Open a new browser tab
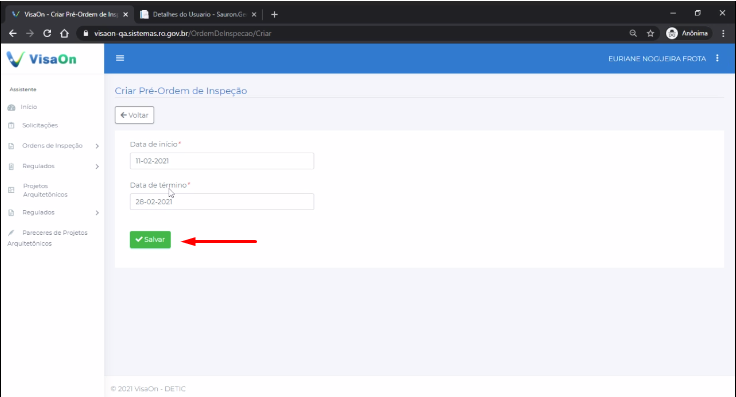 pyautogui.click(x=275, y=15)
